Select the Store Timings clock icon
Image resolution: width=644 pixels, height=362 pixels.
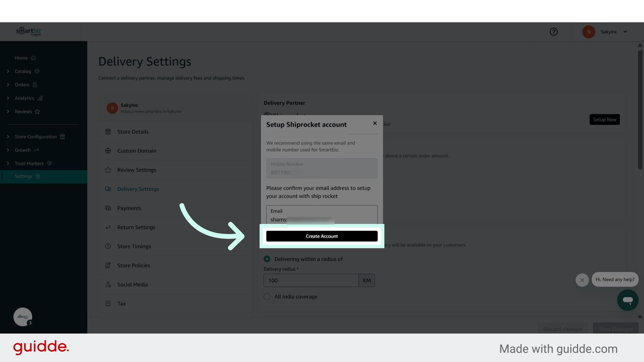click(x=108, y=246)
